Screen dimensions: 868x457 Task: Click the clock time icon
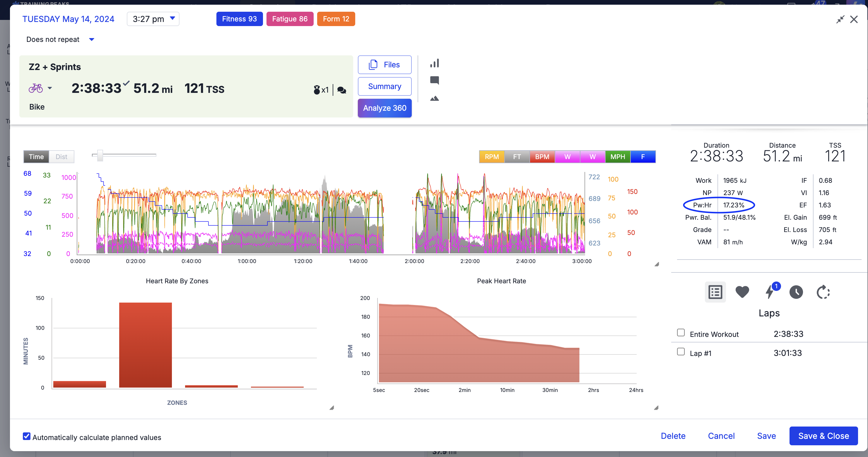796,292
